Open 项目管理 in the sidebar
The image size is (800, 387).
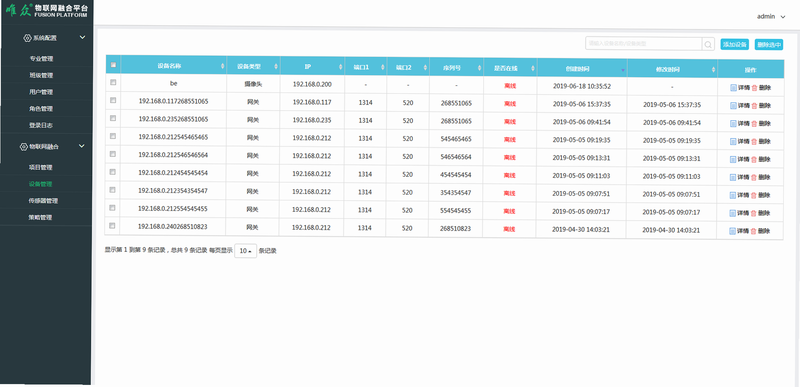coord(41,167)
